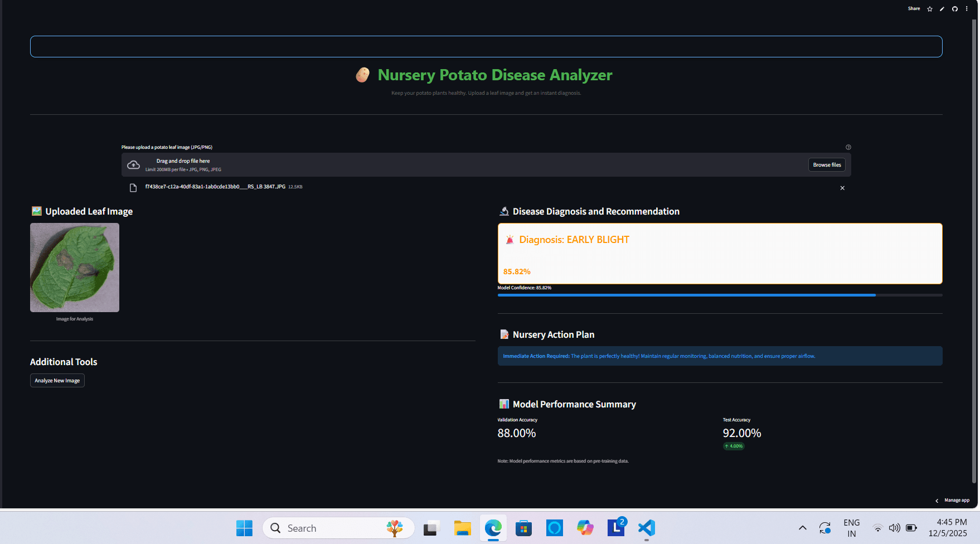Click the Nursery Potato Disease Analyzer title
Screen dimensions: 980x544
[x=495, y=75]
